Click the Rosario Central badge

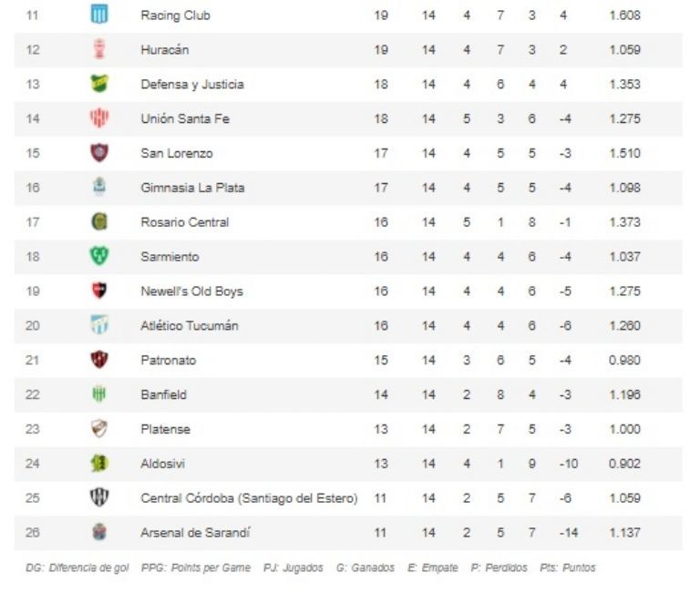pos(99,222)
